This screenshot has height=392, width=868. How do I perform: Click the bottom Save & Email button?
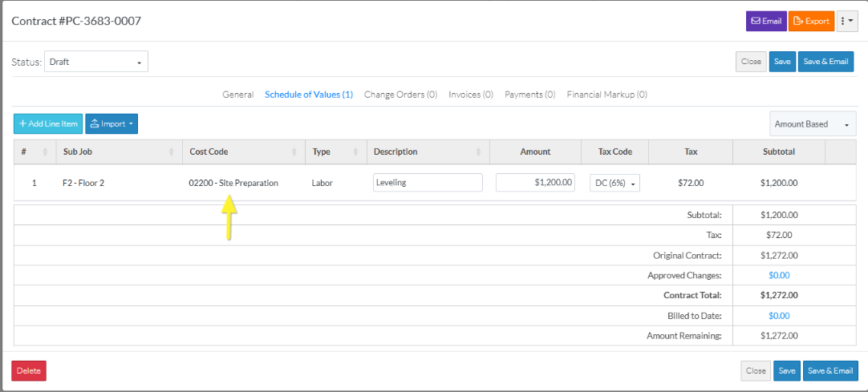(830, 371)
